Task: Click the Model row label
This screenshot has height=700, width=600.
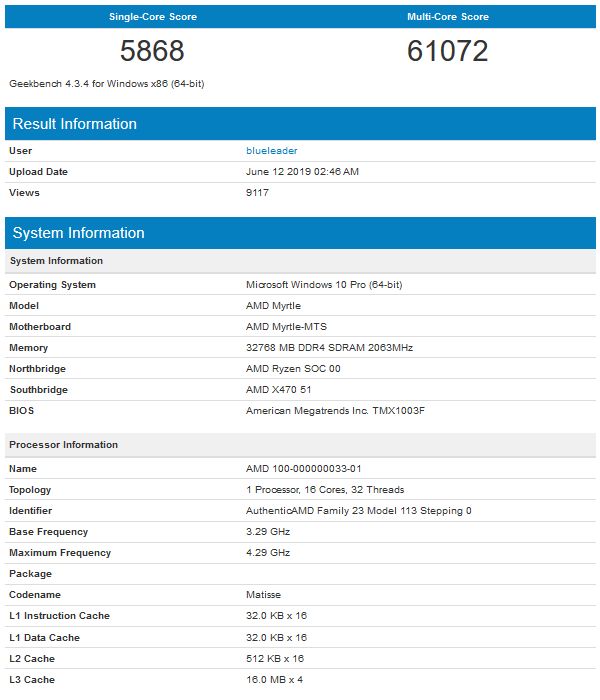Action: point(24,306)
